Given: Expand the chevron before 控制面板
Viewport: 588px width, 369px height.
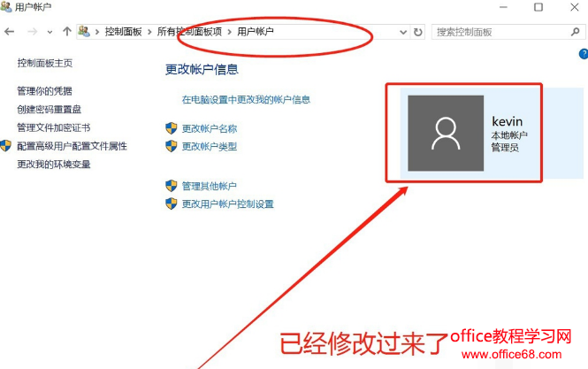Looking at the screenshot, I should coord(97,32).
